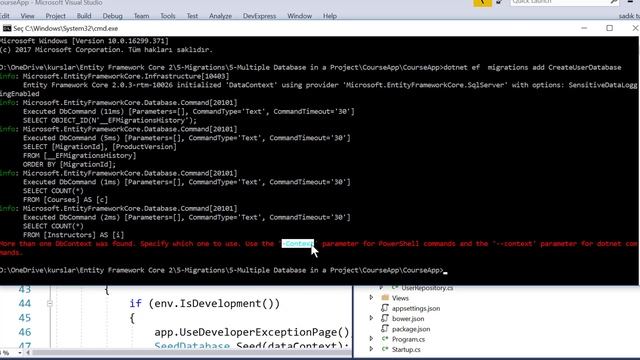640x360 pixels.
Task: Open the DevExpress menu
Action: tap(259, 16)
